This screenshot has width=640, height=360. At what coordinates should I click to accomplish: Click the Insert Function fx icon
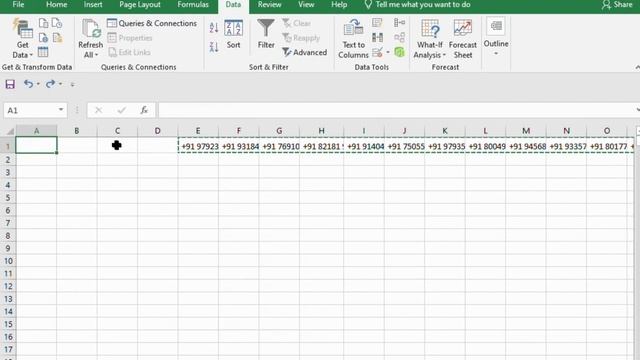click(x=144, y=110)
